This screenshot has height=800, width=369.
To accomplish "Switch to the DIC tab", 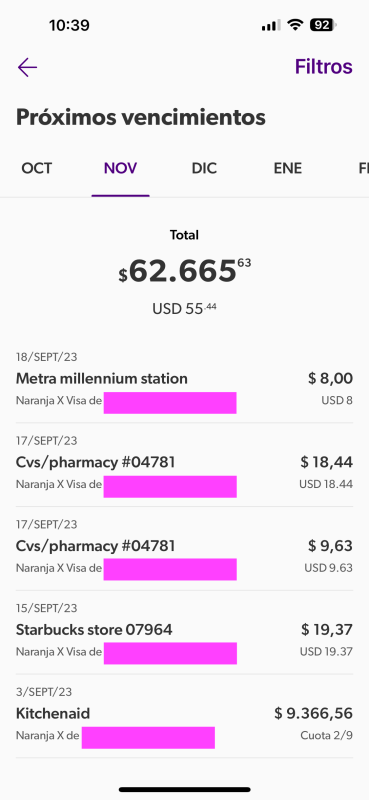I will [204, 168].
